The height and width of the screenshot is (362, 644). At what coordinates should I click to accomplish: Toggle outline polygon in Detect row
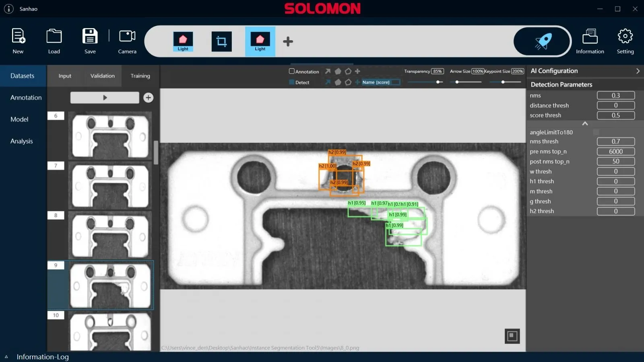point(348,82)
